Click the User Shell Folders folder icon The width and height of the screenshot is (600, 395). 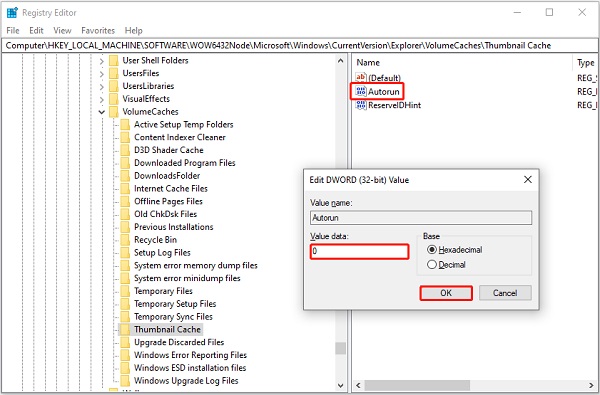pos(114,60)
